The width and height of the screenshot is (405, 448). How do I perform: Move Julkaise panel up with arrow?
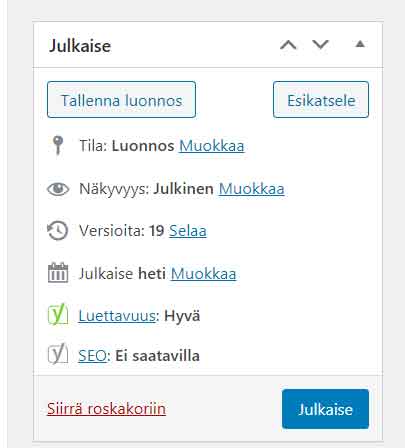(x=288, y=44)
